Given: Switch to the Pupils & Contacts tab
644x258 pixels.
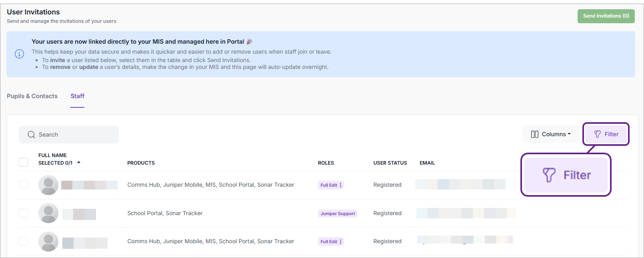Looking at the screenshot, I should (32, 96).
